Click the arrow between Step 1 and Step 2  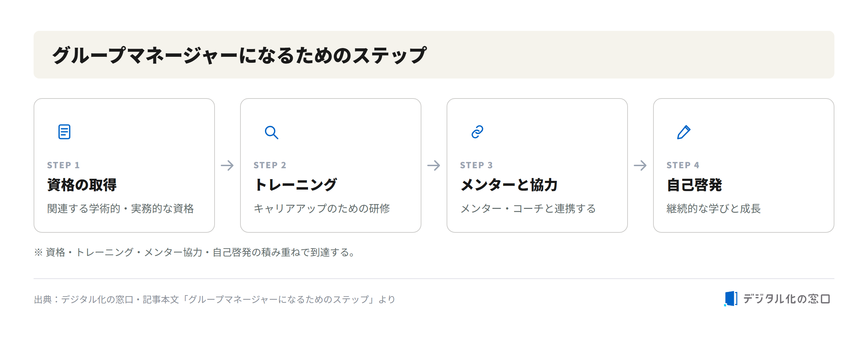tap(227, 165)
